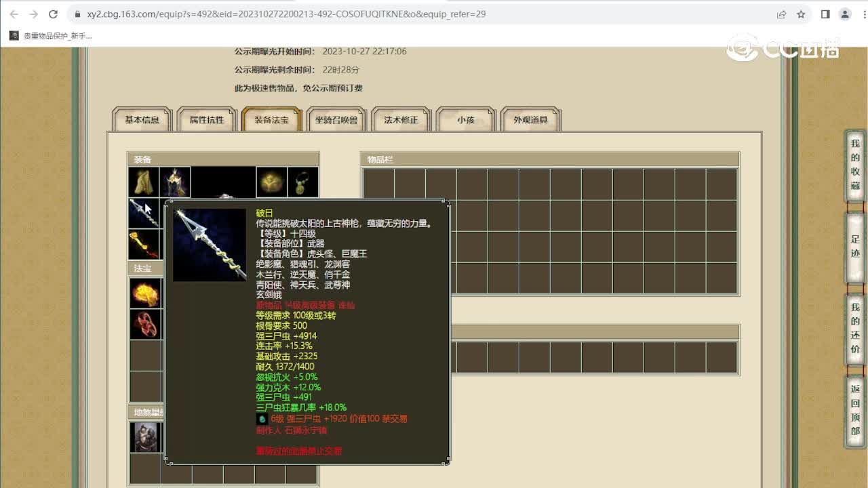Select the spear weapon slot icon

[x=144, y=213]
